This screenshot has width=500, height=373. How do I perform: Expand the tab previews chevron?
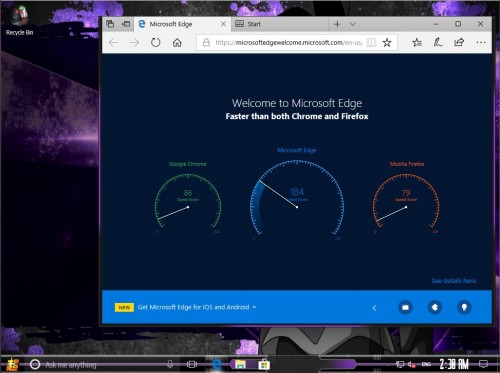(353, 24)
